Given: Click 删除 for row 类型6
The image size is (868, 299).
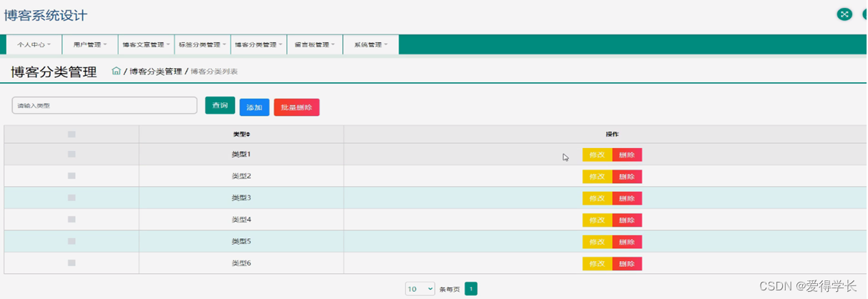Looking at the screenshot, I should point(627,264).
